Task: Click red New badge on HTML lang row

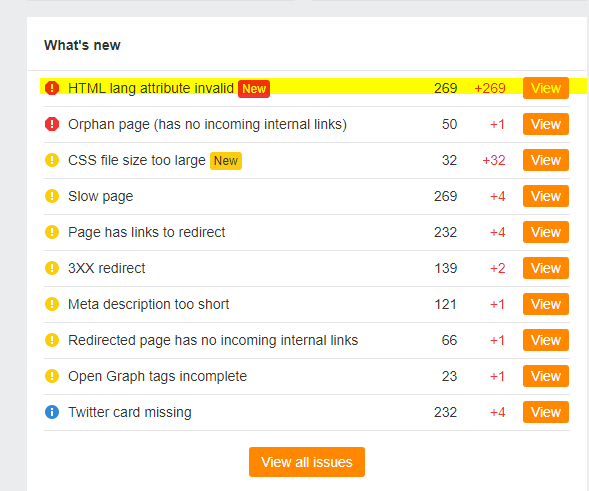Action: (x=254, y=89)
